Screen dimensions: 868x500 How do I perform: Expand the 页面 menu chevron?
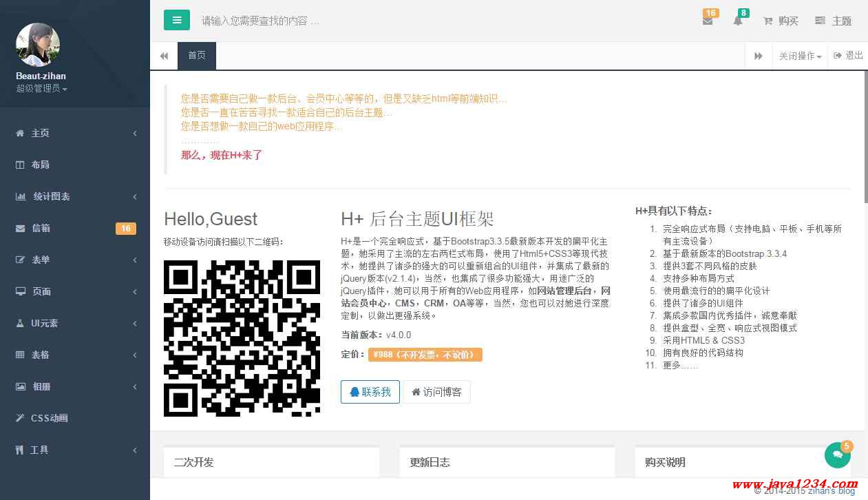pyautogui.click(x=135, y=291)
